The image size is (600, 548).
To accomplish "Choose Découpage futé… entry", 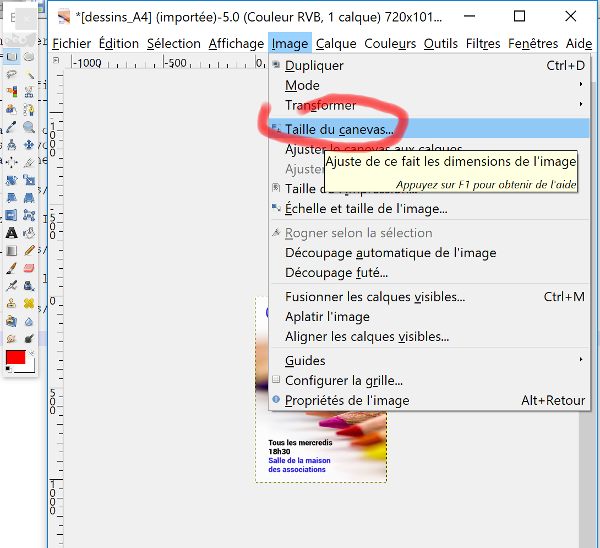I will [x=429, y=273].
